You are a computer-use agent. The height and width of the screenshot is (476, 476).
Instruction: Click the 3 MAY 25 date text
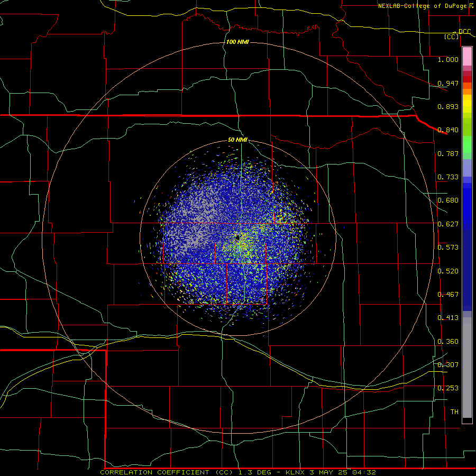point(328,472)
